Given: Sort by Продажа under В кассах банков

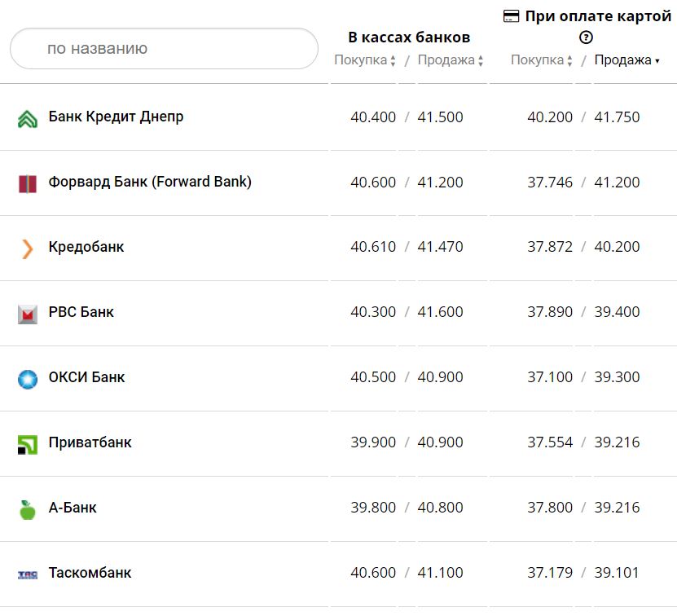Looking at the screenshot, I should (450, 60).
